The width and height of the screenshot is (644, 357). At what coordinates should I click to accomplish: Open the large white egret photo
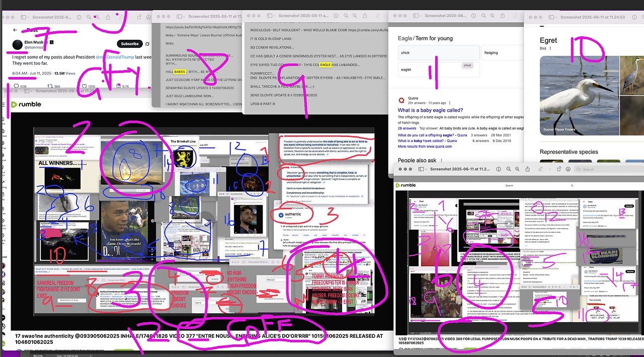coord(579,95)
